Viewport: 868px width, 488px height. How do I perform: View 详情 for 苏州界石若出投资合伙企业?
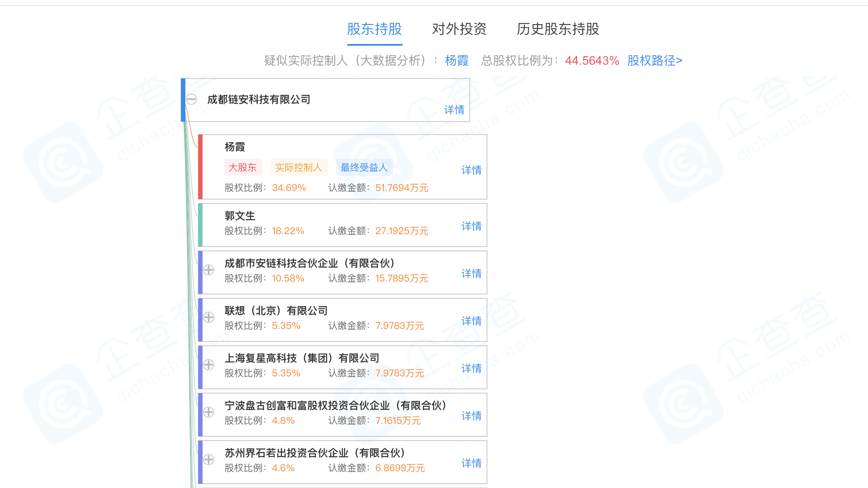click(471, 463)
